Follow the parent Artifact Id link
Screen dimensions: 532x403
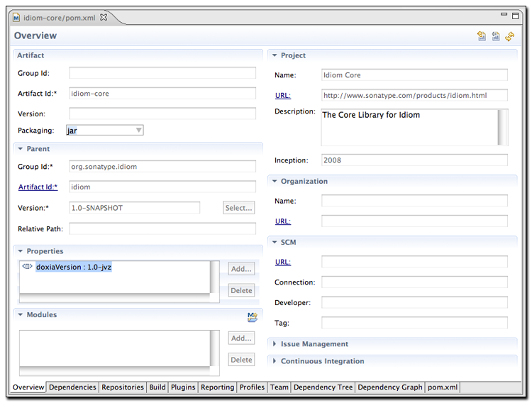coord(38,187)
